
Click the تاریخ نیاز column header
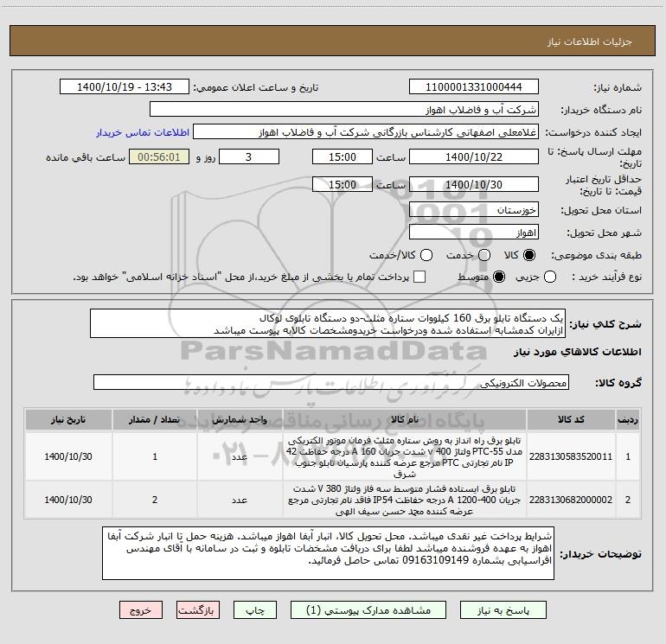(68, 419)
